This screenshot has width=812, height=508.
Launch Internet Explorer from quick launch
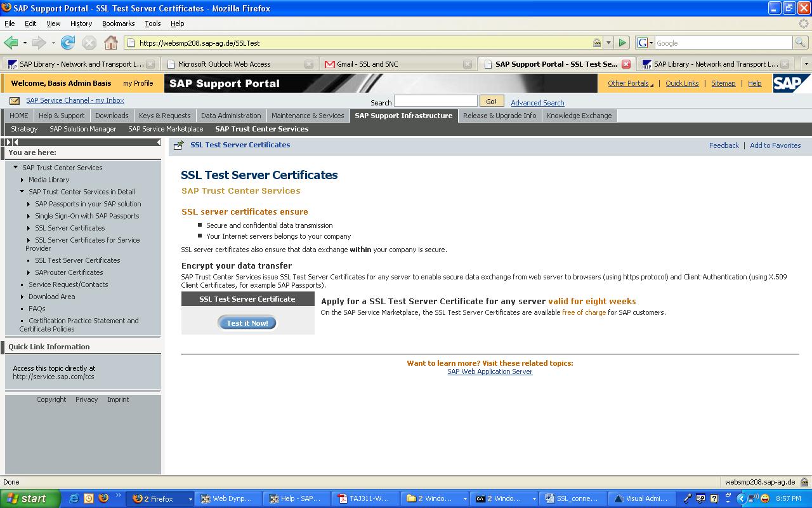point(74,498)
